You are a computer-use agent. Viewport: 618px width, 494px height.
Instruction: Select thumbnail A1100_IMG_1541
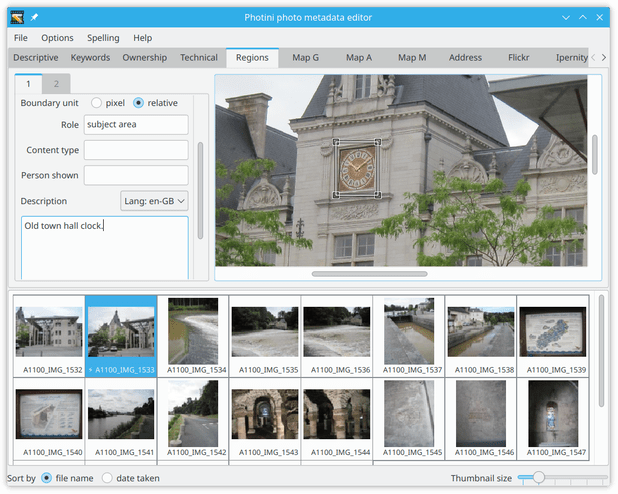tap(121, 419)
